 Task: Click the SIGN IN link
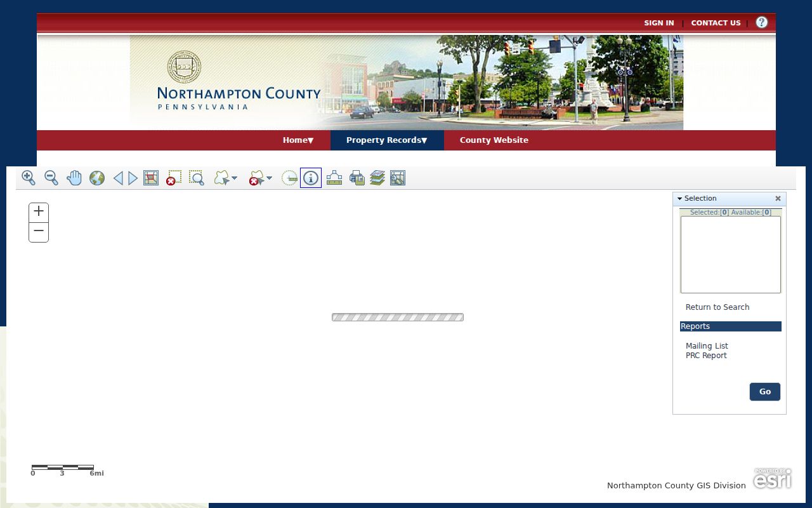659,23
